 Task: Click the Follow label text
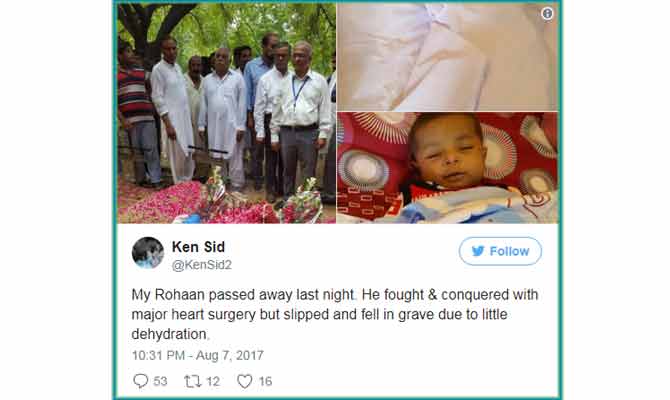click(509, 251)
